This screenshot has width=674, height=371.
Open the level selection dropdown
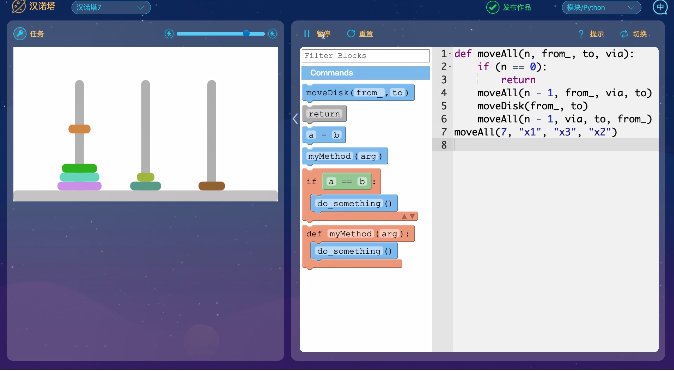click(x=110, y=8)
